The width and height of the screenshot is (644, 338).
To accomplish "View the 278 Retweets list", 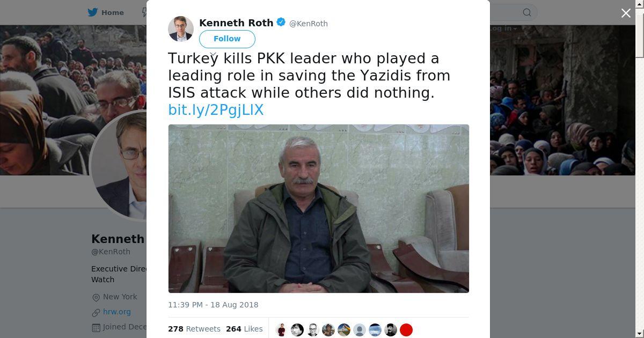I will click(194, 329).
